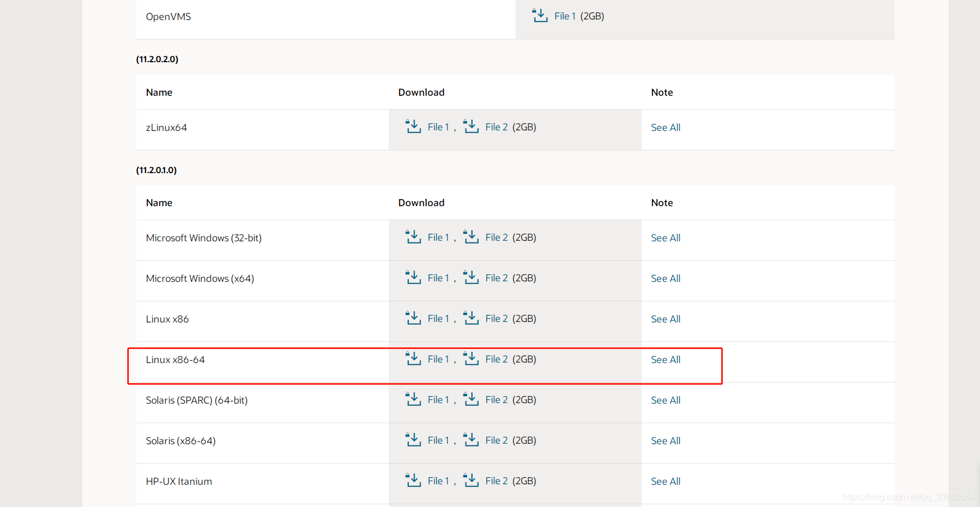Open See All for Linux x86 row
Image resolution: width=980 pixels, height=507 pixels.
pos(665,319)
